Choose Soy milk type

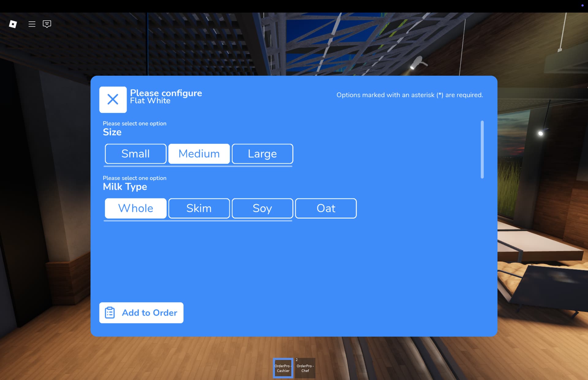[x=262, y=208]
